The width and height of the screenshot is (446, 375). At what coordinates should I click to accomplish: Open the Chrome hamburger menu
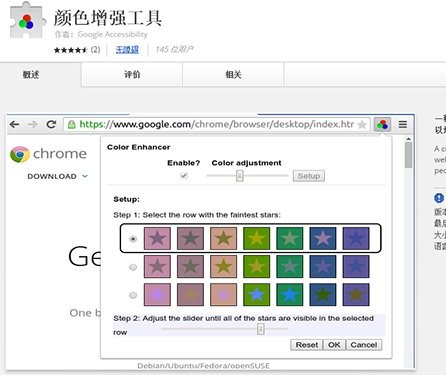[403, 125]
